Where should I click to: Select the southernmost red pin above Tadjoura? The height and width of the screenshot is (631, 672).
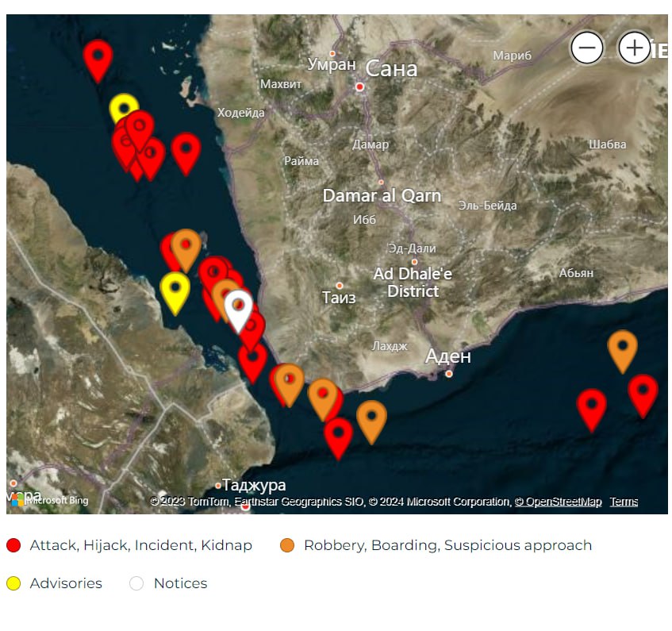[338, 435]
